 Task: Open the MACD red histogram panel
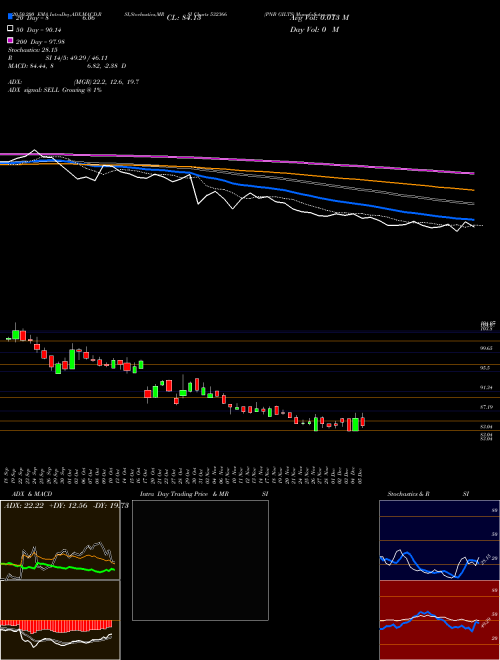click(60, 620)
